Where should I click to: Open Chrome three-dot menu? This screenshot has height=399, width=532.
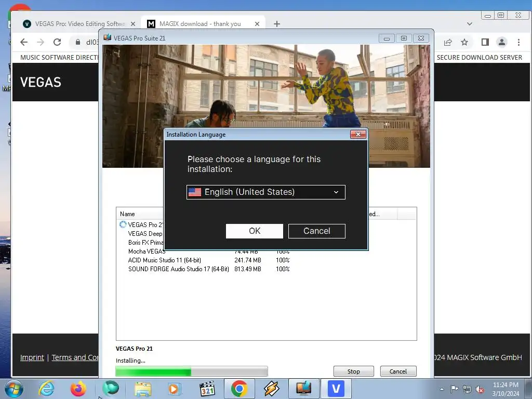tap(518, 42)
